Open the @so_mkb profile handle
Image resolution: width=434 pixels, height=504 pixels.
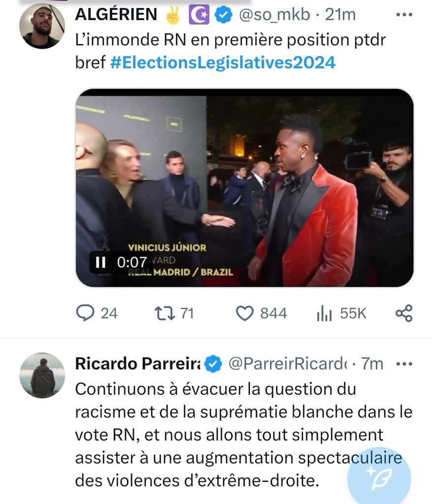click(275, 15)
